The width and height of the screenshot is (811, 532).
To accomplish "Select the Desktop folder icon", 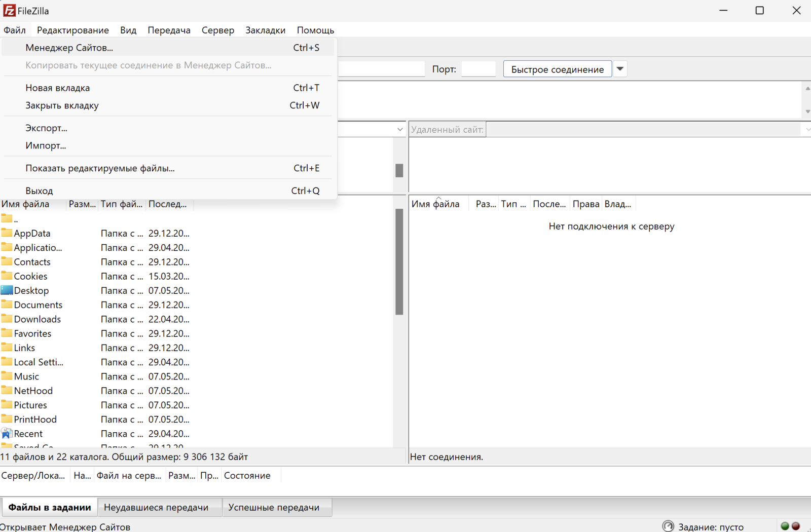I will (7, 290).
